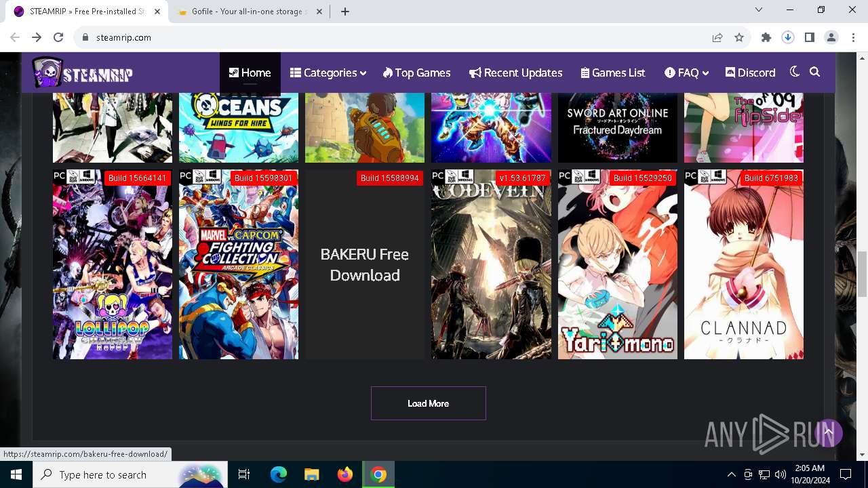Click the browser forward arrow

point(37,38)
